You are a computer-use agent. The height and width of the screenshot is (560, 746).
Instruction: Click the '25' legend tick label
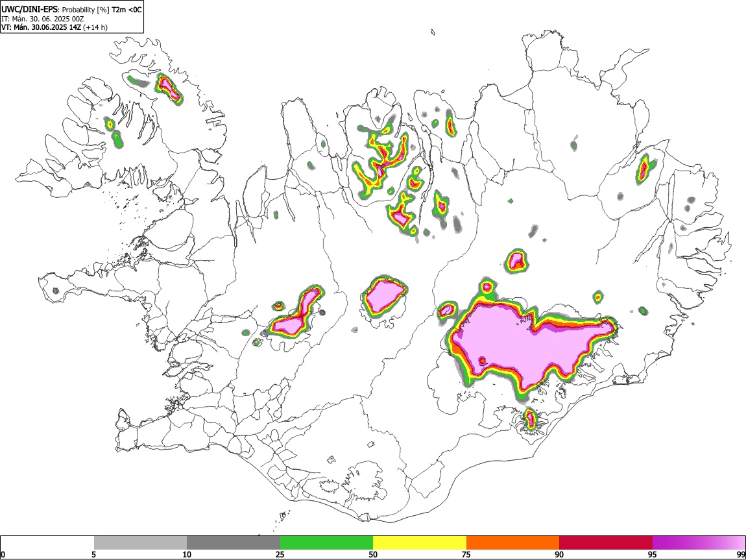tap(280, 554)
